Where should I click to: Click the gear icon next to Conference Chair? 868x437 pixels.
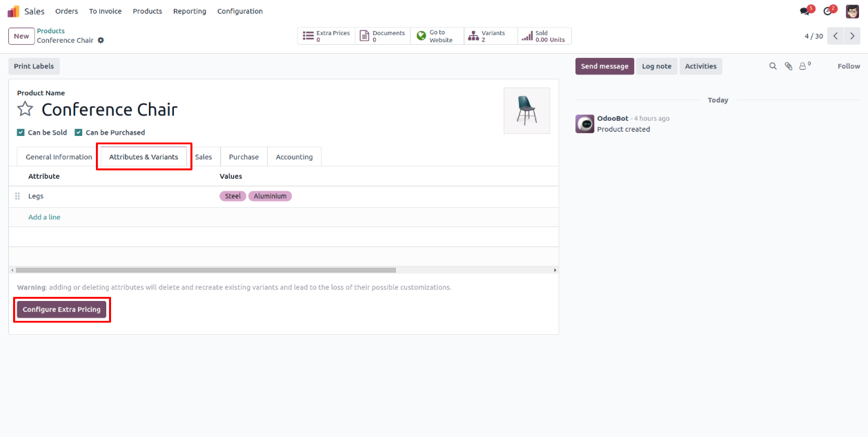pos(101,41)
